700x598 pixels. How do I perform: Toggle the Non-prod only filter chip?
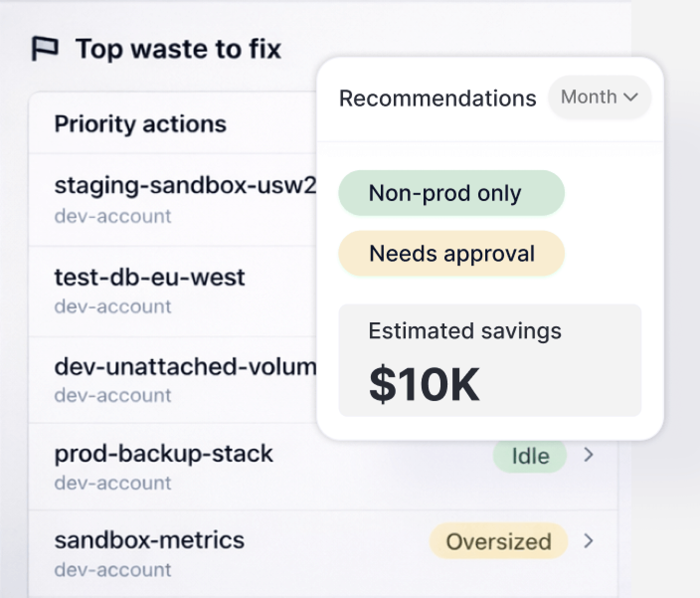pyautogui.click(x=451, y=193)
